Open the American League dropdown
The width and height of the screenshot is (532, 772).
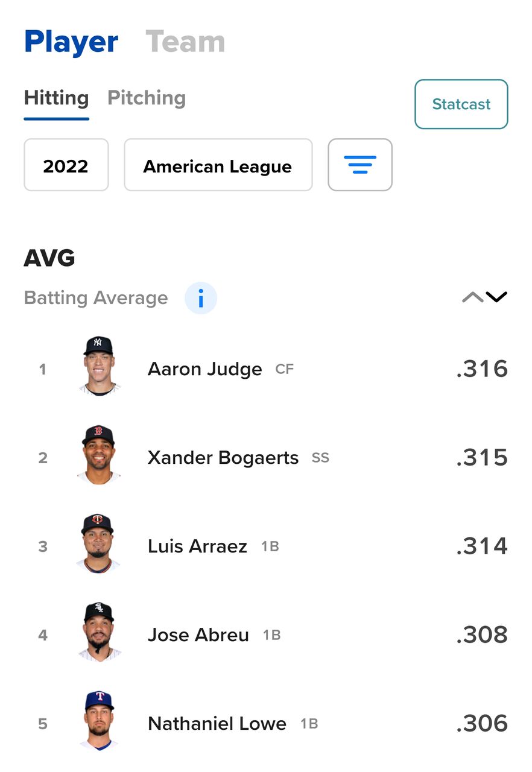218,165
